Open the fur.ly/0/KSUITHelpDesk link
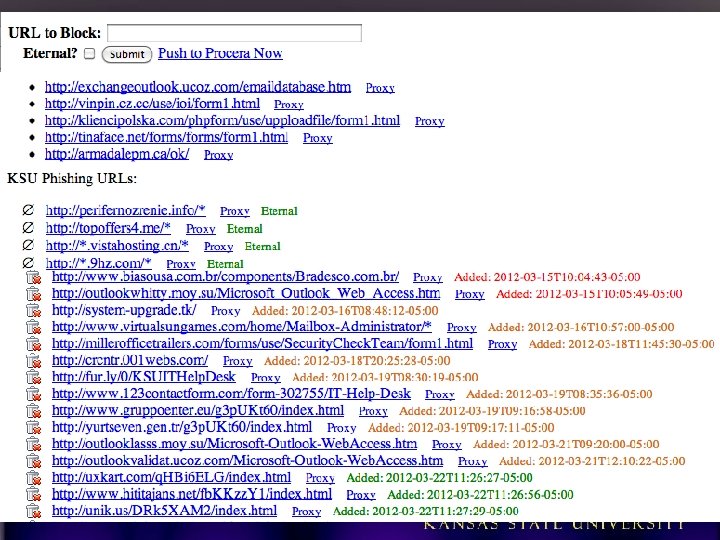720x540 pixels. click(144, 377)
